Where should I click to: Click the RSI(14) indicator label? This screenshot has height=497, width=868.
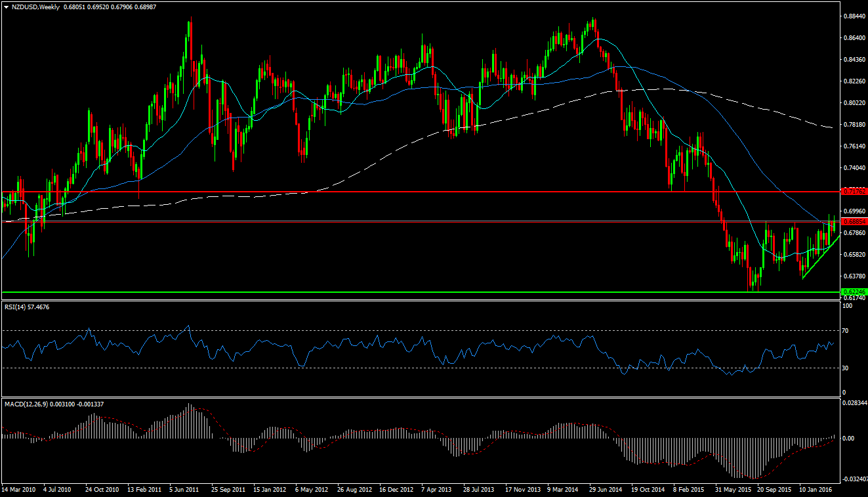(26, 307)
